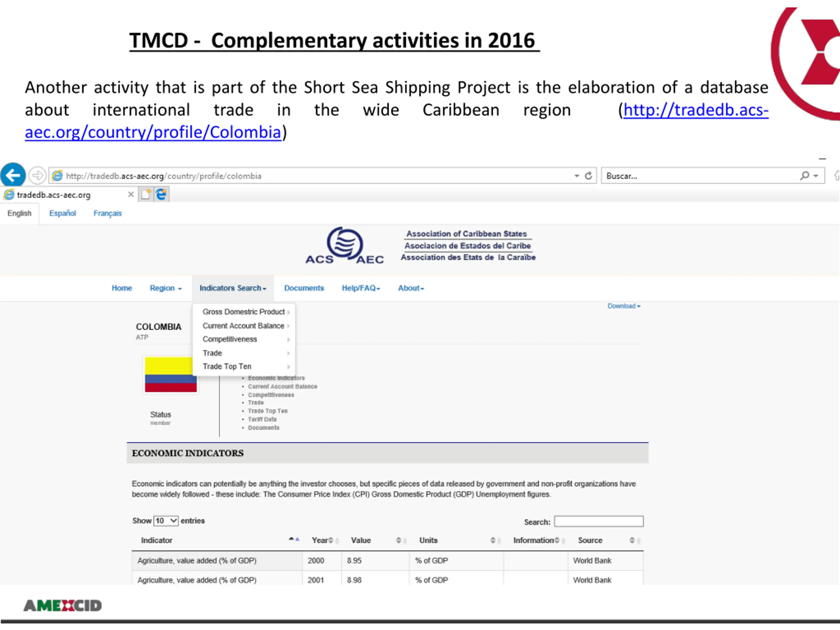The width and height of the screenshot is (840, 630).
Task: Sort the table by Value column
Action: [x=376, y=540]
